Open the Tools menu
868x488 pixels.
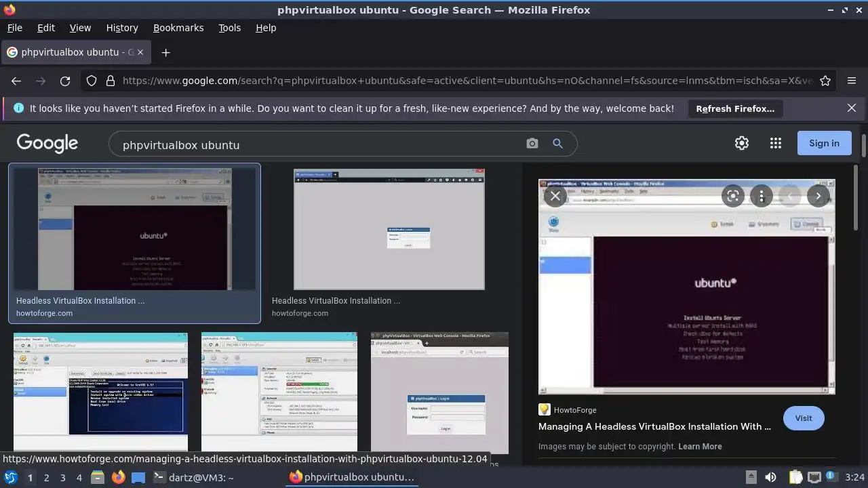(x=230, y=28)
